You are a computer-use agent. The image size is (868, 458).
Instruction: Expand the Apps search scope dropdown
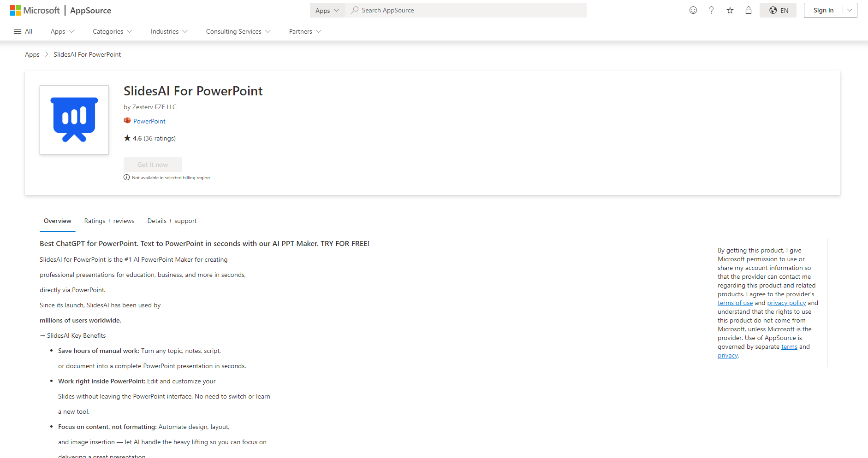point(327,10)
